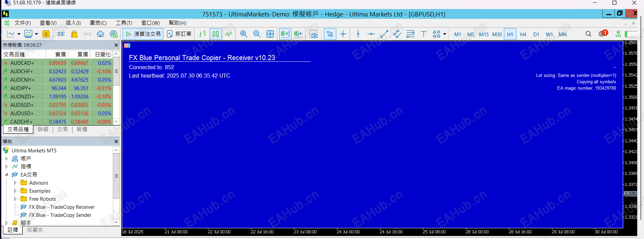This screenshot has width=644, height=239.
Task: Switch to D1 timeframe
Action: 536,34
